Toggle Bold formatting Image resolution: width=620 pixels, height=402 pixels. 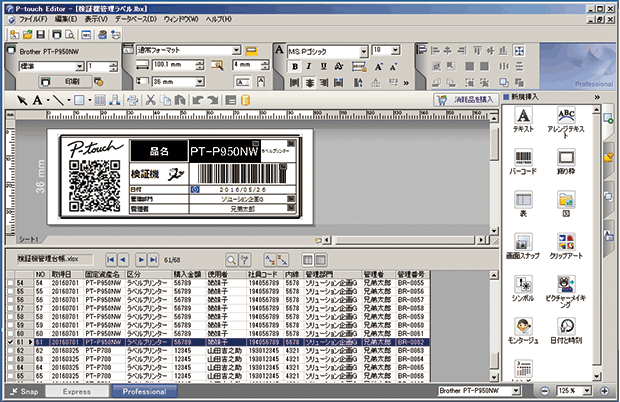pos(295,66)
